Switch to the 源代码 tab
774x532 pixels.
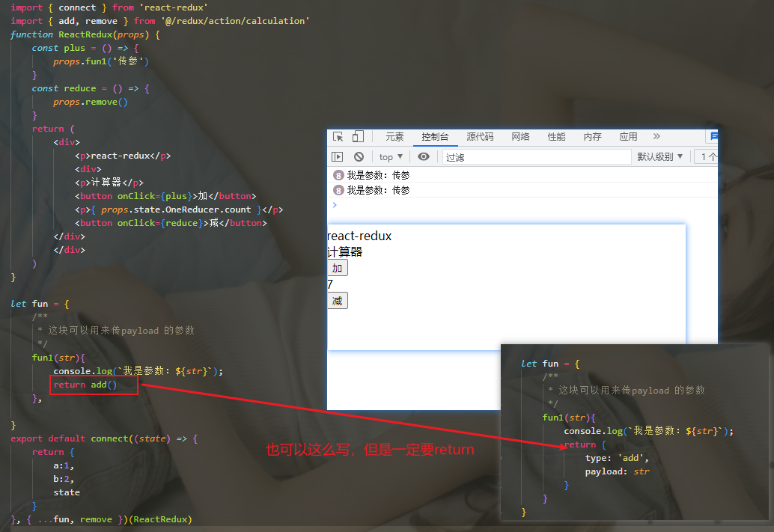coord(480,137)
